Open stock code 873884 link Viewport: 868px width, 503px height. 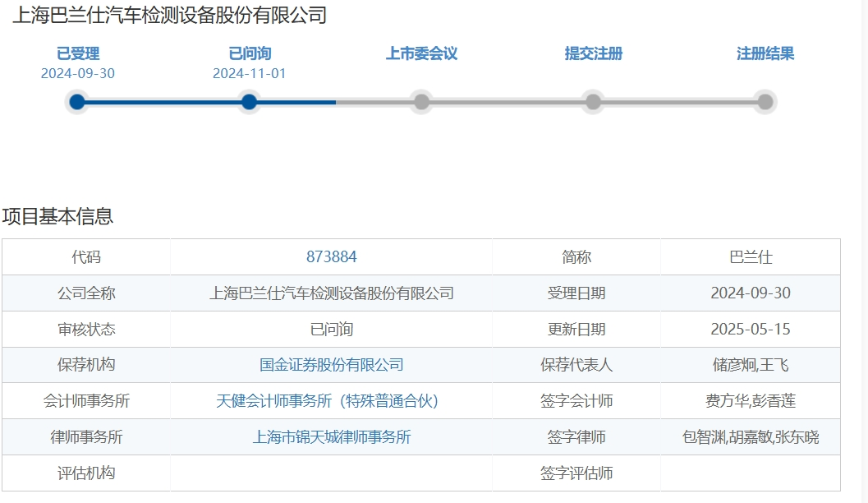[332, 257]
